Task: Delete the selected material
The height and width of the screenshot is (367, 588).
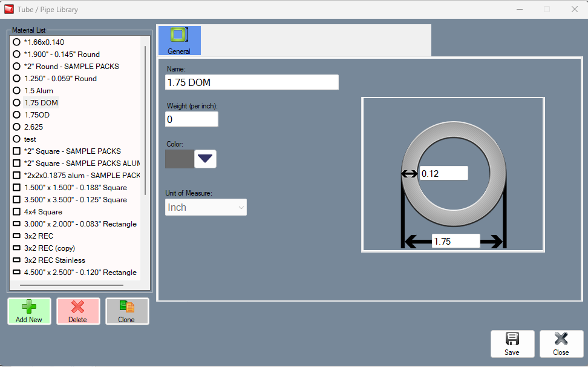Action: click(78, 311)
